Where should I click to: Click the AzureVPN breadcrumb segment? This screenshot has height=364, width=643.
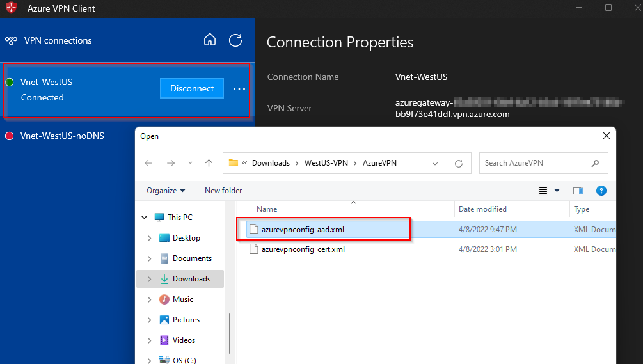click(380, 163)
